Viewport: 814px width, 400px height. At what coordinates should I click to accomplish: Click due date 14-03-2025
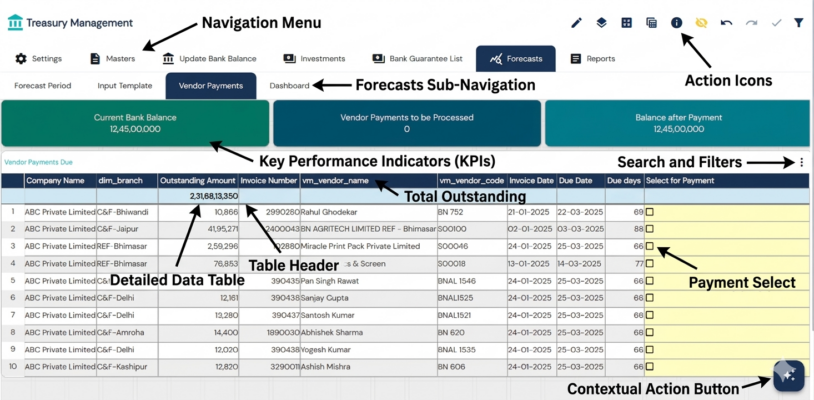pos(581,264)
